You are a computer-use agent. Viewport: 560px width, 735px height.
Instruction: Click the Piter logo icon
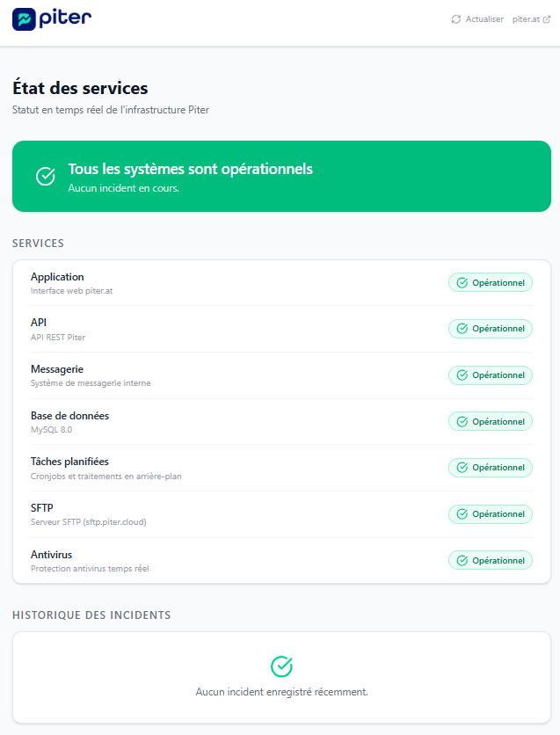point(24,19)
